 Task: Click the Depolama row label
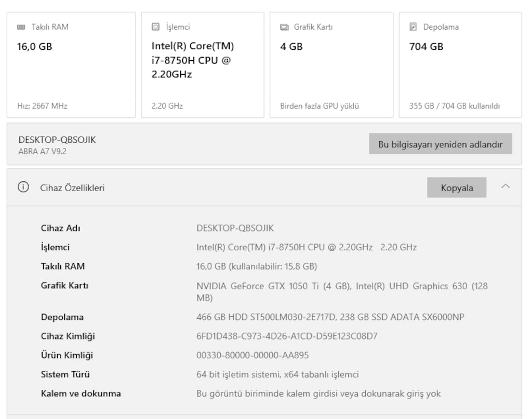(x=62, y=317)
